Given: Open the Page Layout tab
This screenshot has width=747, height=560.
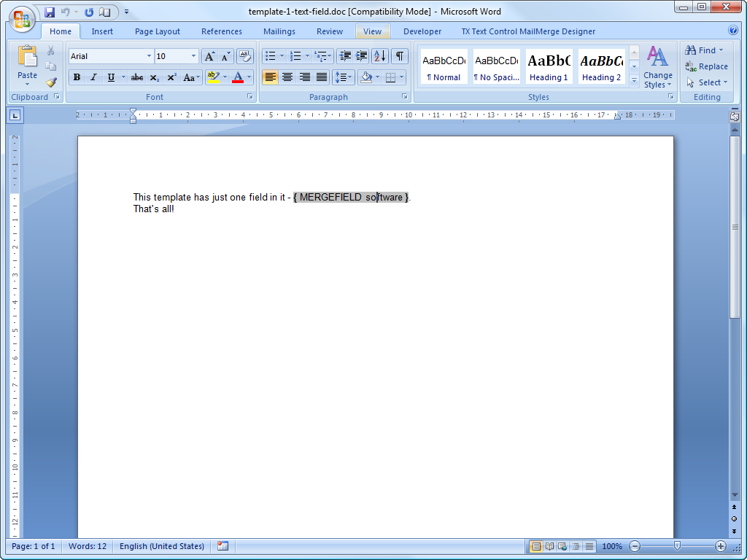Looking at the screenshot, I should (158, 31).
